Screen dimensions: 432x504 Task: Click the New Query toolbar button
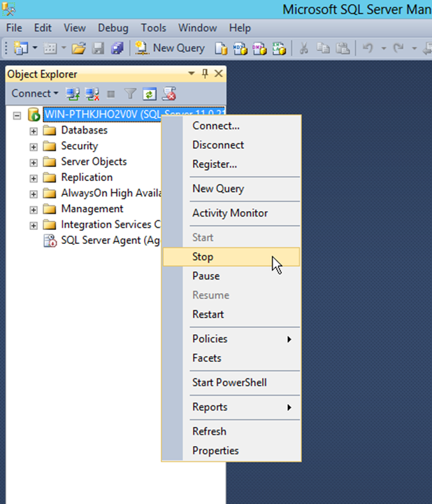coord(171,48)
